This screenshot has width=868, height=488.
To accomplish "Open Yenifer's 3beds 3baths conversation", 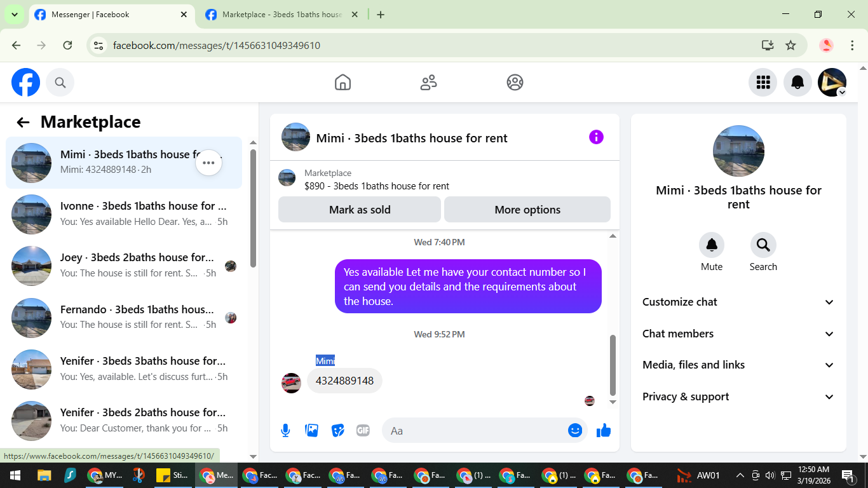I will click(x=124, y=369).
